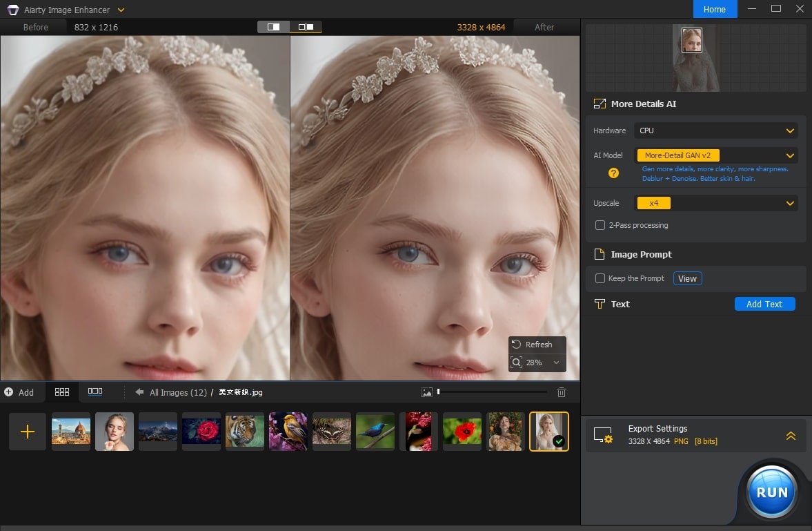Click the trash delete image icon
Screen dimensions: 812x531
click(x=562, y=392)
